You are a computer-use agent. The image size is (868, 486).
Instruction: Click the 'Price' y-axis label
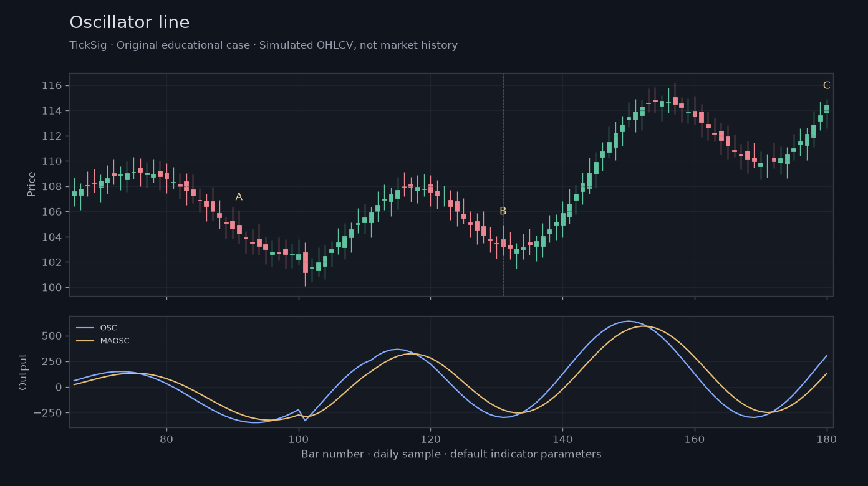pos(31,184)
